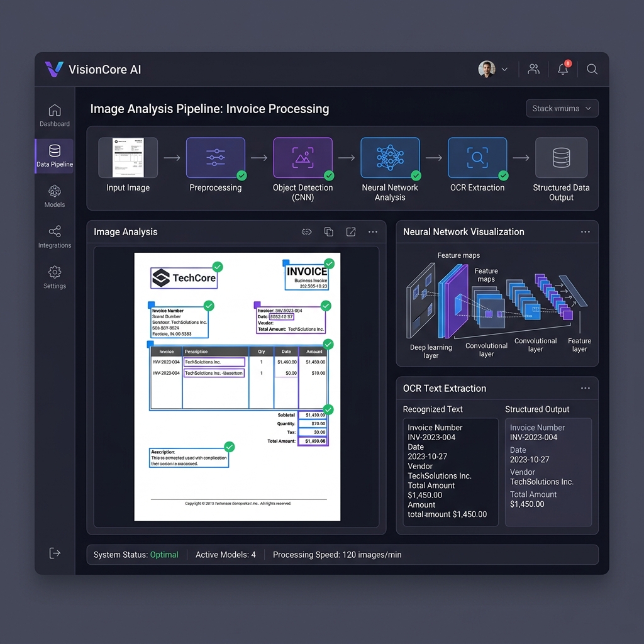Go to Dashboard in sidebar
The height and width of the screenshot is (644, 644).
[55, 116]
